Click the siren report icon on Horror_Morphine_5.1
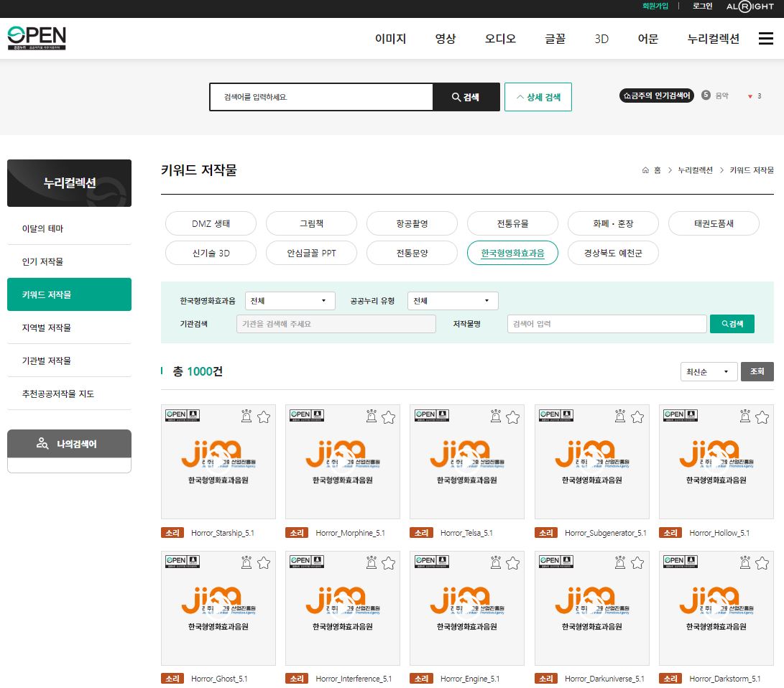Image resolution: width=784 pixels, height=688 pixels. (372, 417)
